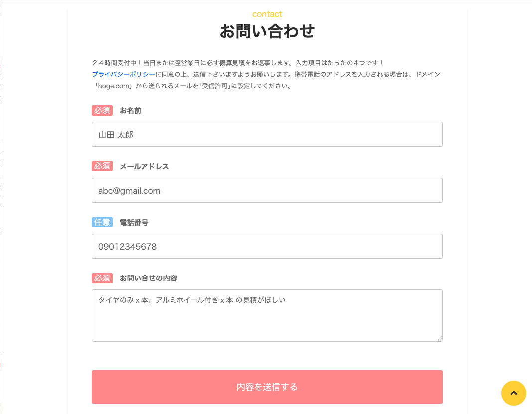
Task: Click the お問い合わせ page heading
Action: click(267, 31)
